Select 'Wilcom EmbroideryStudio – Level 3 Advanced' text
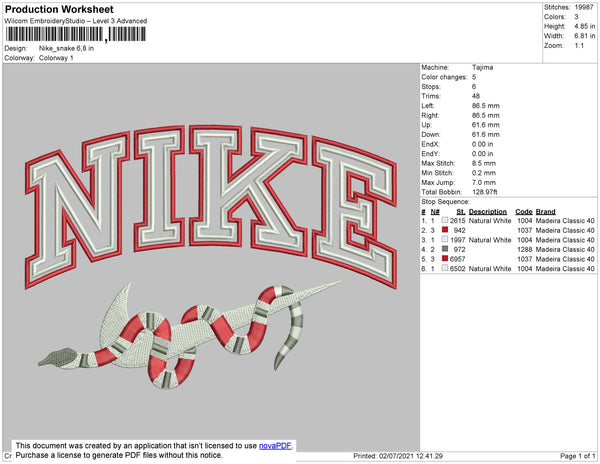This screenshot has height=464, width=600. (76, 21)
